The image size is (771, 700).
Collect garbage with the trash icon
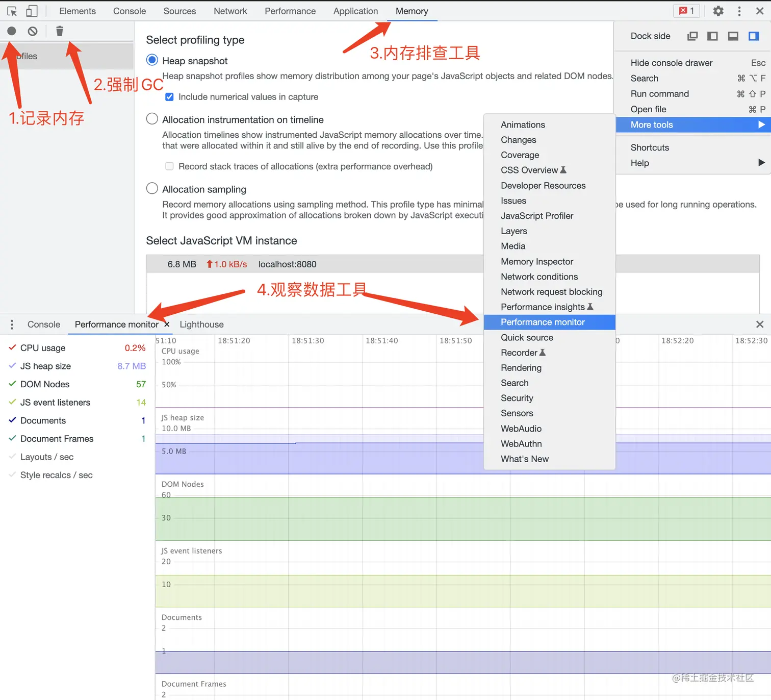(60, 31)
